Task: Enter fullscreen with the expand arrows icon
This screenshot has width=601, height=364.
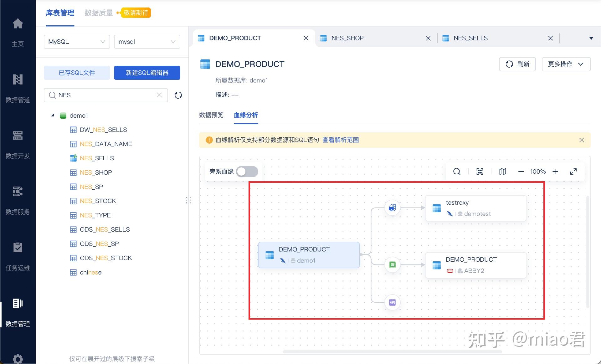Action: 573,172
